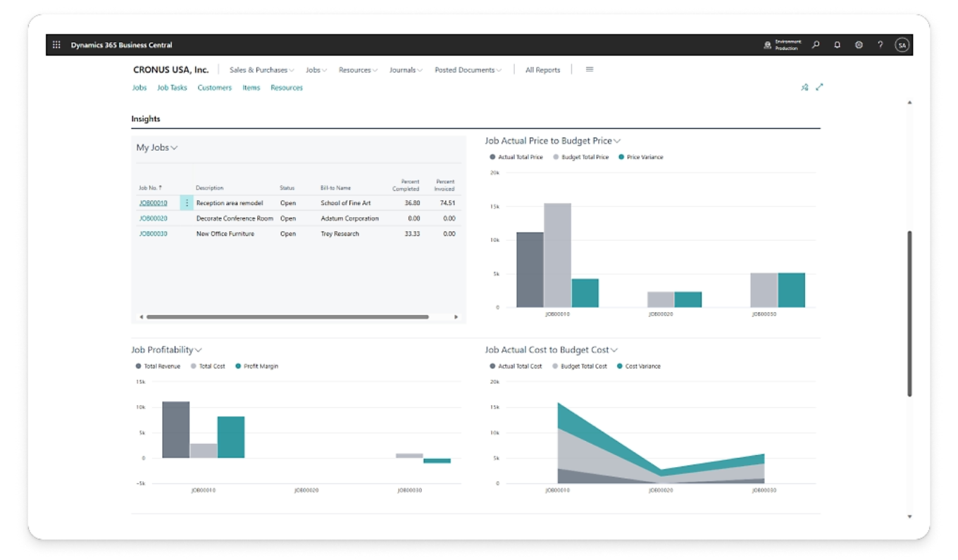Open the app launcher waffle icon

pos(57,45)
